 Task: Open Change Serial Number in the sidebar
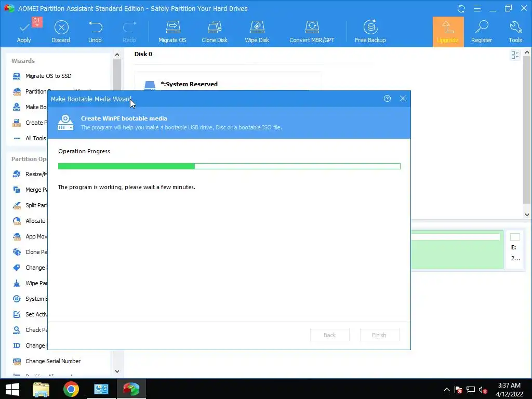click(x=47, y=362)
